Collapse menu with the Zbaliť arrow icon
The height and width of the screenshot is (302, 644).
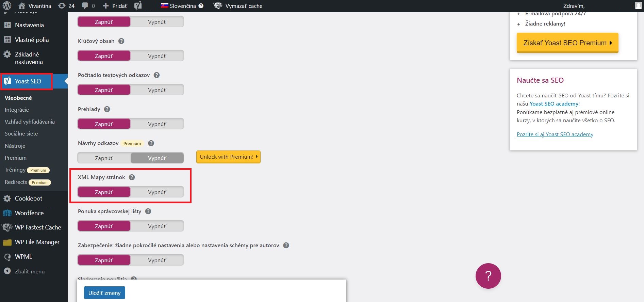click(7, 271)
